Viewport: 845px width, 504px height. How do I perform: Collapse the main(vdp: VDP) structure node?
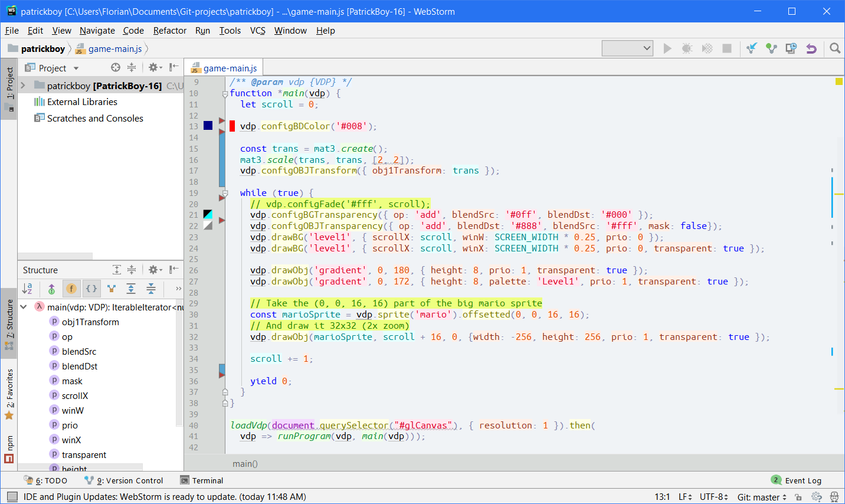24,307
